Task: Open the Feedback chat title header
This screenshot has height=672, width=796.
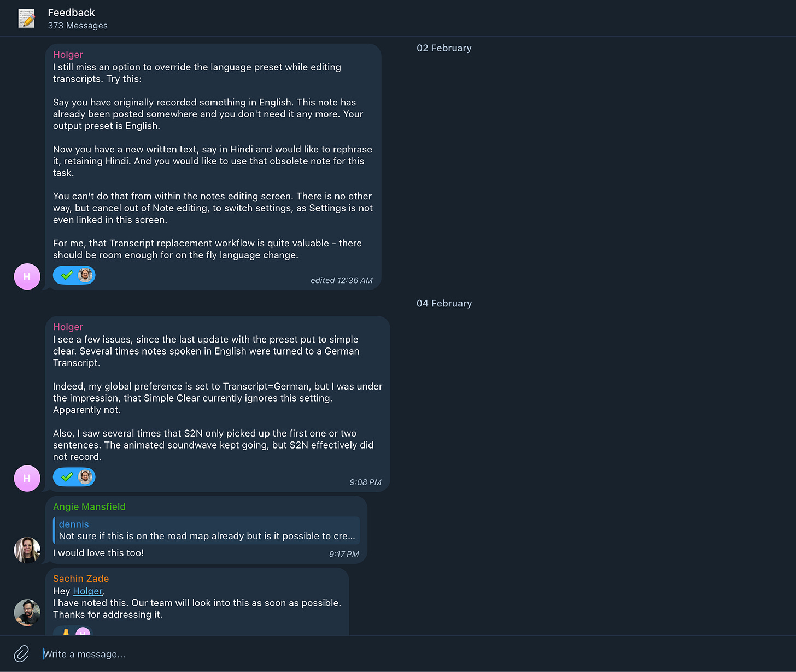Action: click(71, 13)
